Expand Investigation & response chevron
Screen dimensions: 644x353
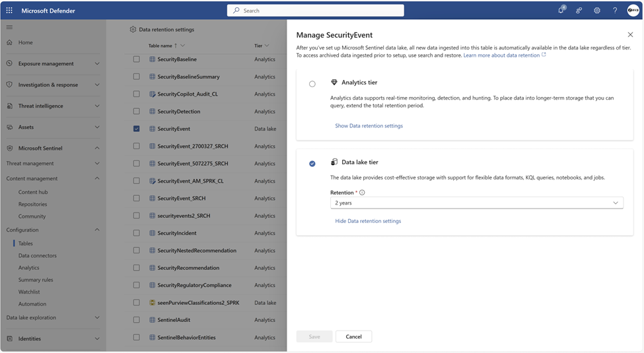click(97, 84)
